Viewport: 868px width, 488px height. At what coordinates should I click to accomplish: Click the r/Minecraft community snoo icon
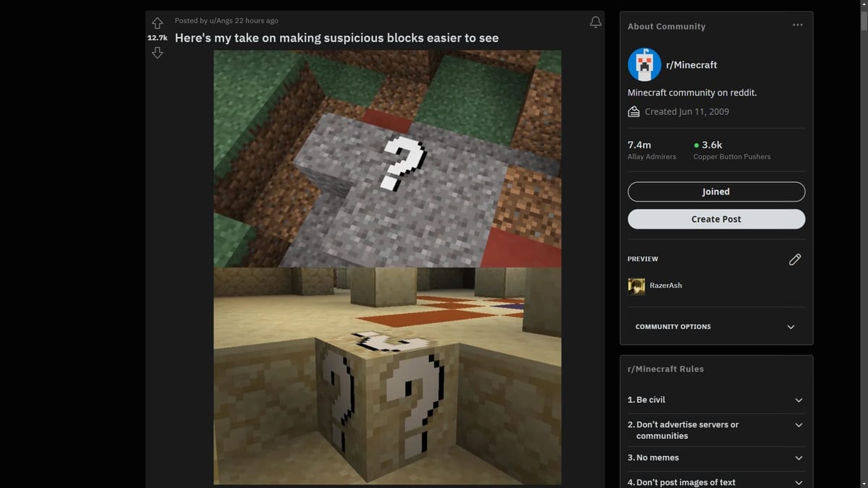point(644,64)
